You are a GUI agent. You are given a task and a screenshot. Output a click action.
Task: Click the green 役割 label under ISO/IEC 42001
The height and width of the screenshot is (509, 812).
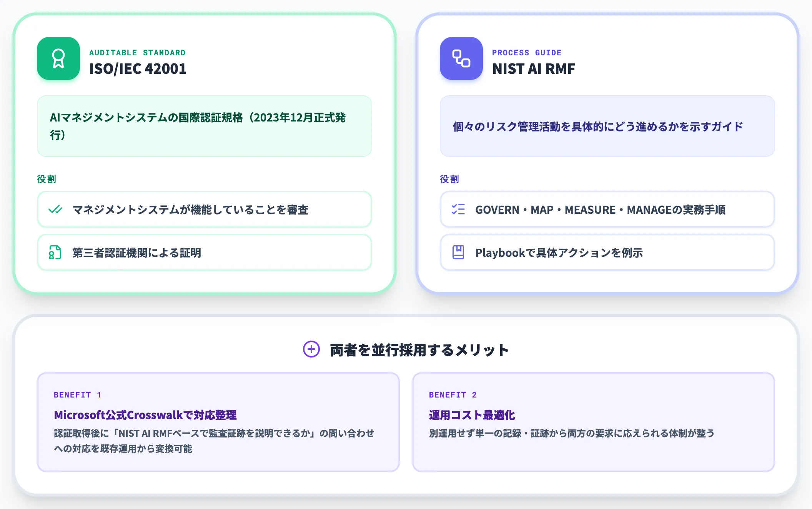click(x=47, y=179)
